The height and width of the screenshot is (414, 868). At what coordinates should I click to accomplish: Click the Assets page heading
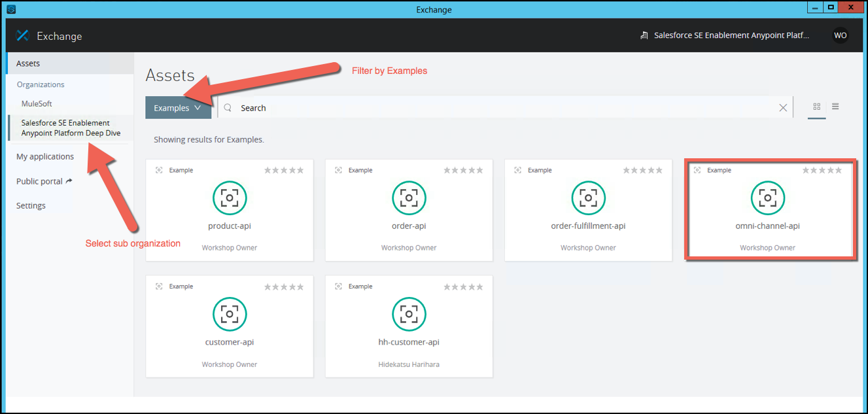click(x=170, y=75)
